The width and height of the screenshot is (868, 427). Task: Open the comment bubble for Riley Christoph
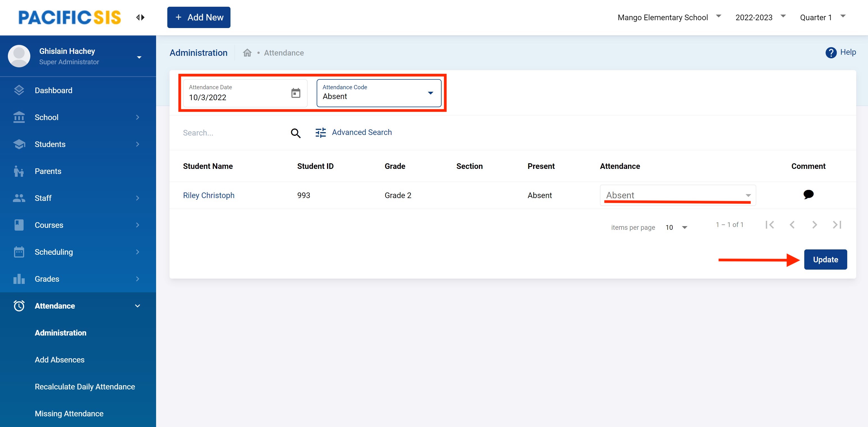pos(808,195)
